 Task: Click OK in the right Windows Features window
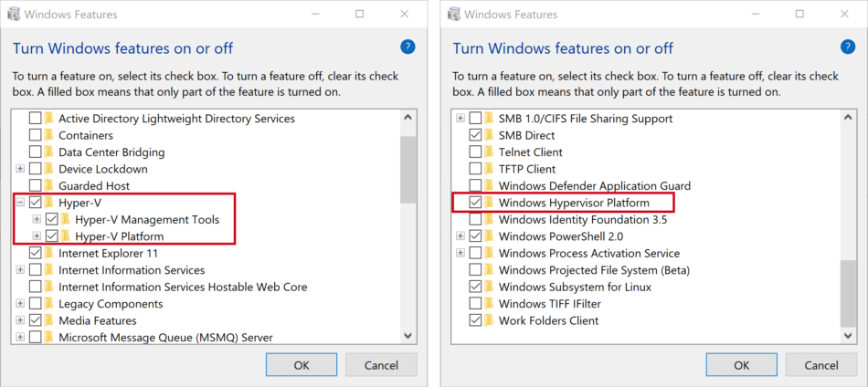point(741,365)
